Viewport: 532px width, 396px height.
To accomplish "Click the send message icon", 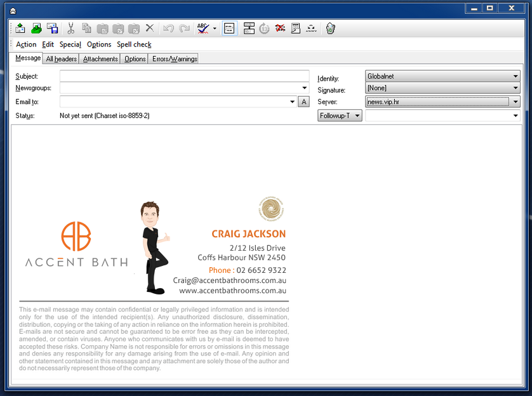I will (20, 29).
